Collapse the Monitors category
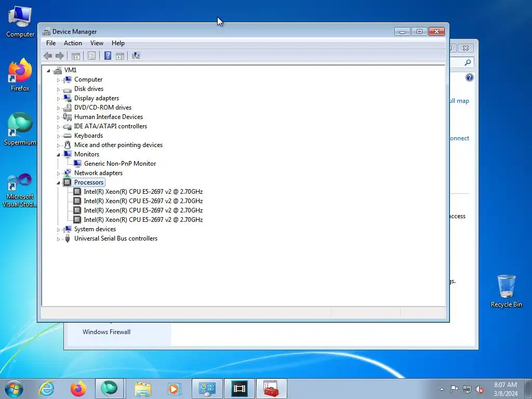Screen dimensions: 532x399 click(58, 155)
